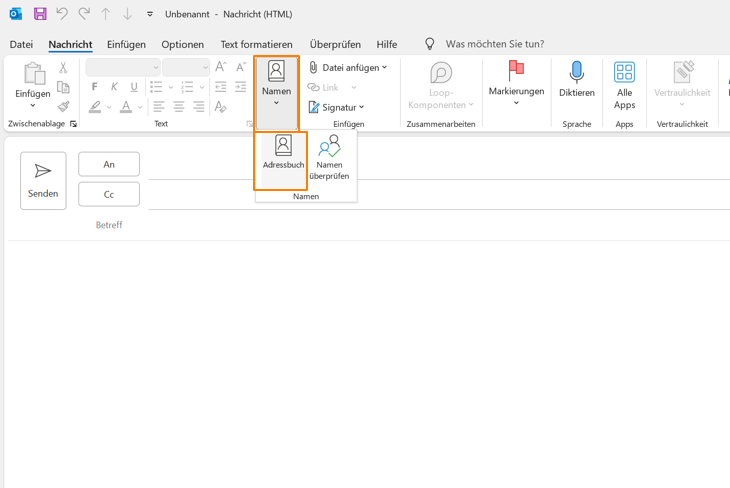Click into the Cc address field
The width and height of the screenshot is (730, 488).
click(x=439, y=197)
